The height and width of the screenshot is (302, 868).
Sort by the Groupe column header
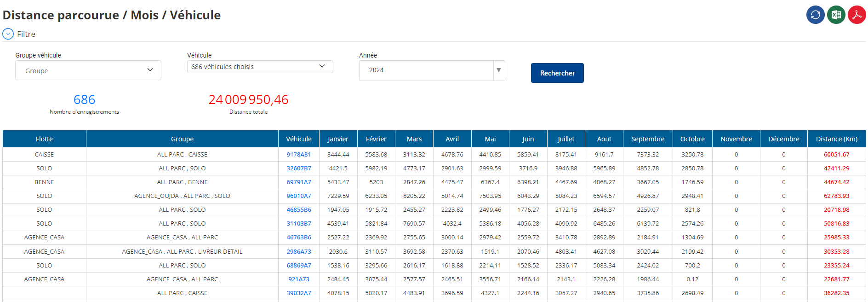(x=182, y=139)
